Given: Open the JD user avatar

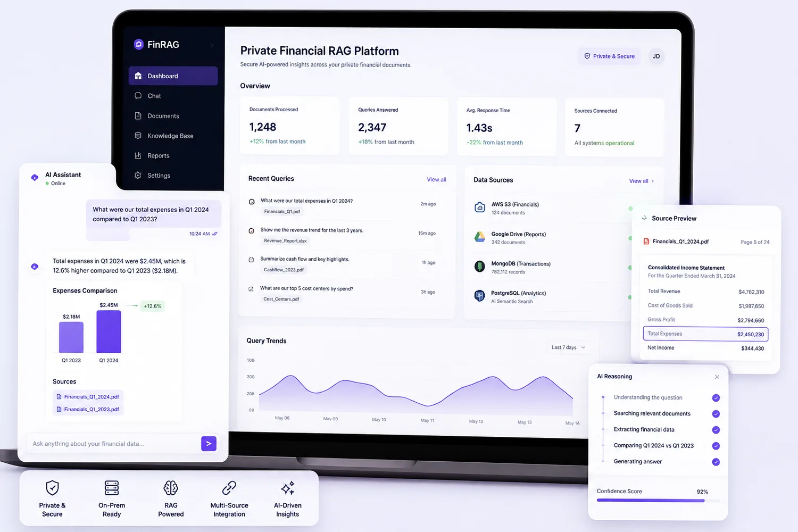Looking at the screenshot, I should point(656,56).
